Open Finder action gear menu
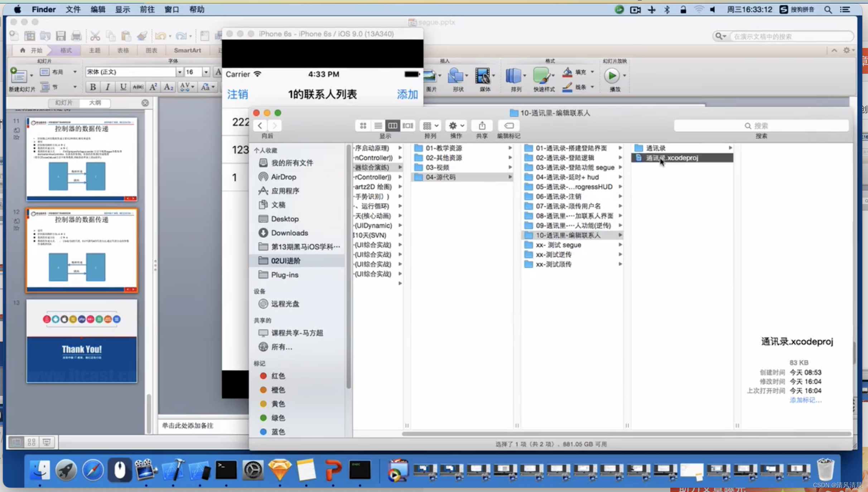This screenshot has width=868, height=492. point(456,126)
